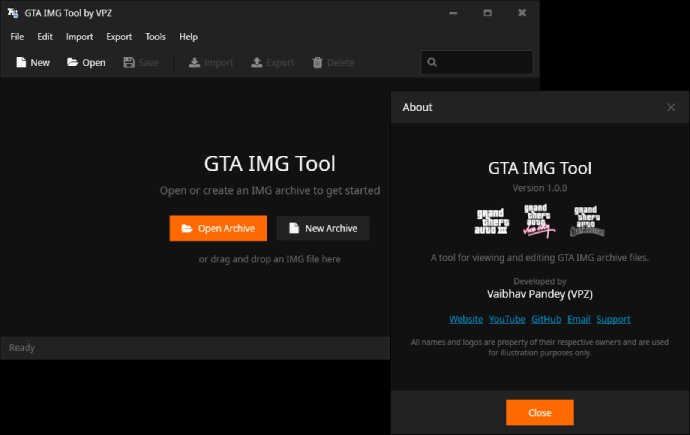The image size is (690, 435).
Task: Click the GTA Vice City logo
Action: click(x=539, y=220)
